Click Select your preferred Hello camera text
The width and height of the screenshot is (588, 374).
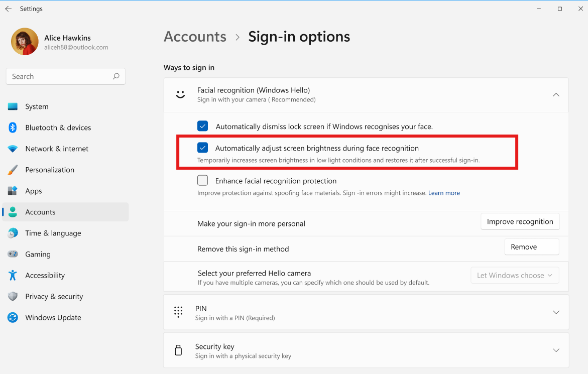tap(254, 273)
